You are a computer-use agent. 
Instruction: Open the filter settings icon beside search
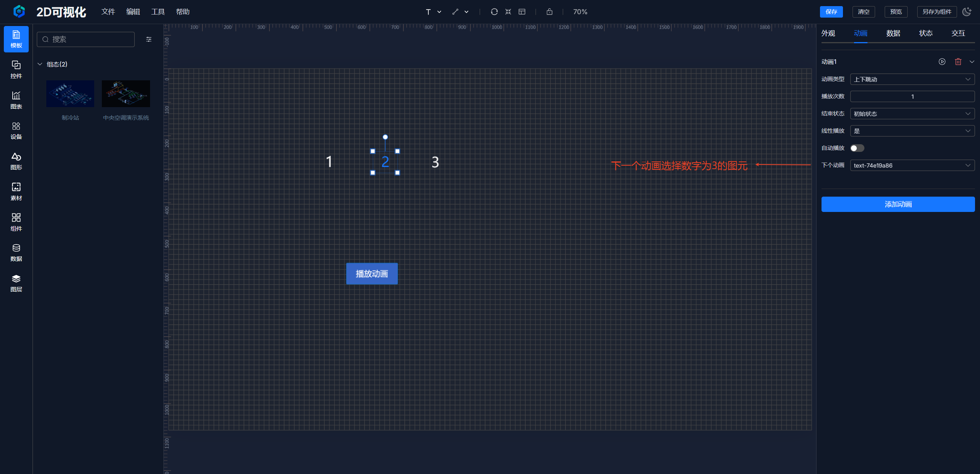click(149, 39)
